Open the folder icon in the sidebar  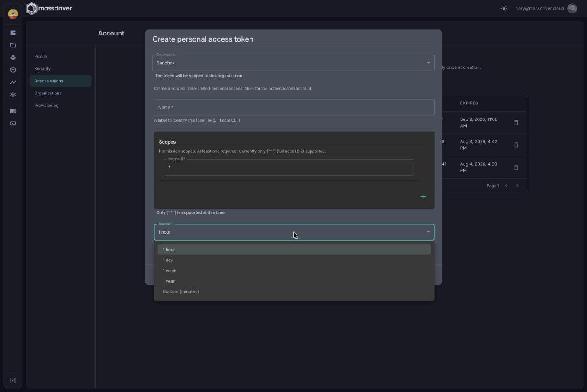coord(13,45)
